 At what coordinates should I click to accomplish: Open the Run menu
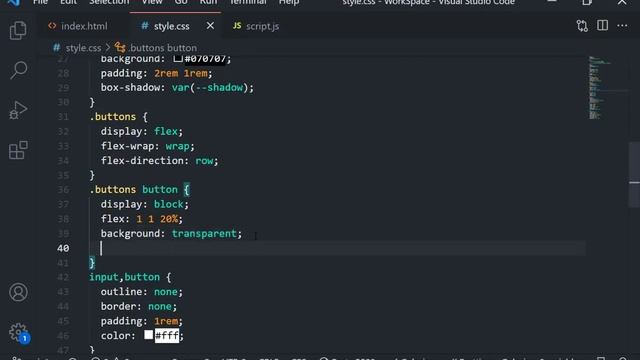208,2
